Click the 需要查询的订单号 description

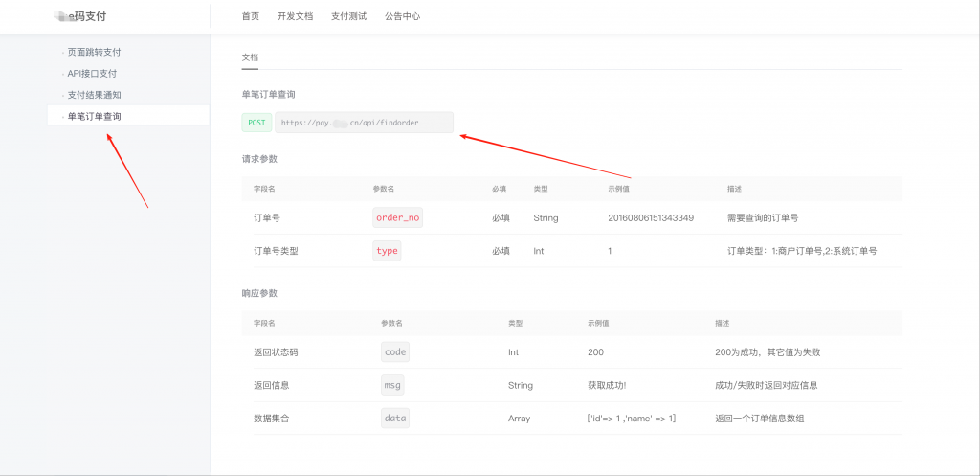(763, 217)
